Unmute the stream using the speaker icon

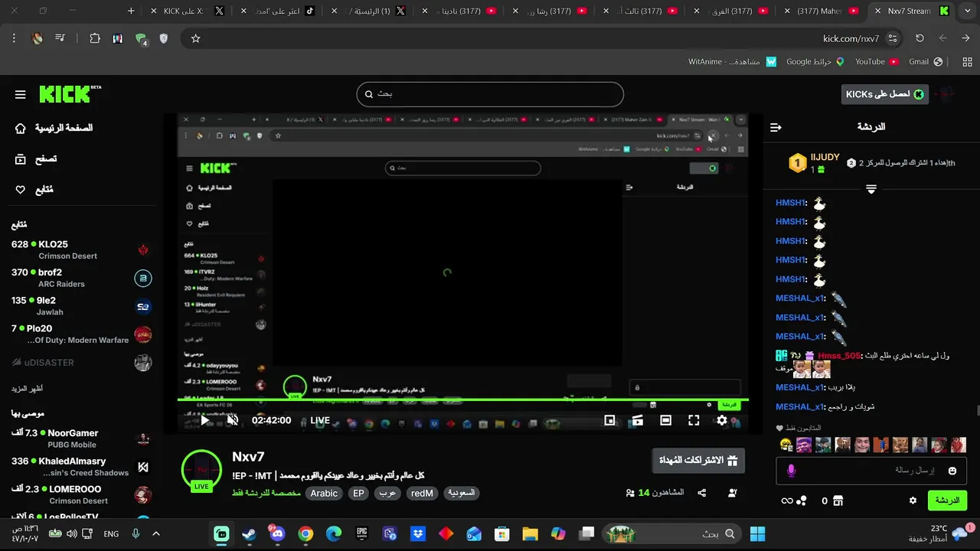pyautogui.click(x=233, y=420)
